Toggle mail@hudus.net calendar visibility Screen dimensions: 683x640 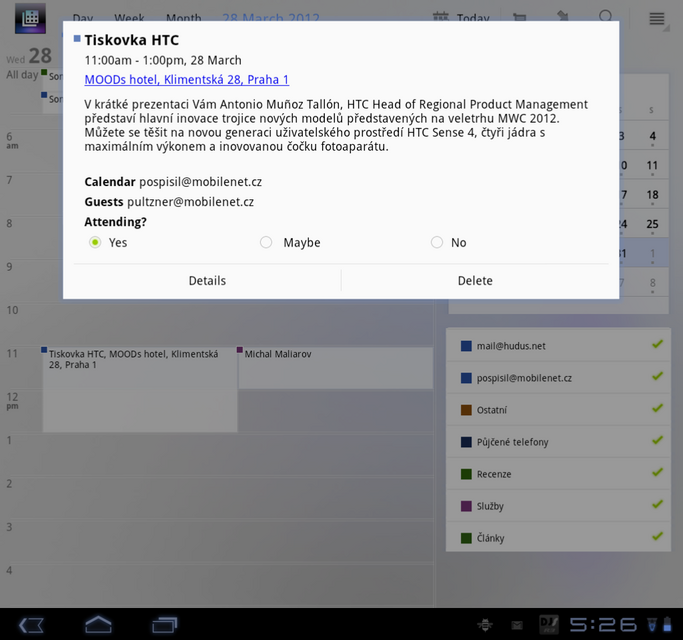(x=558, y=346)
